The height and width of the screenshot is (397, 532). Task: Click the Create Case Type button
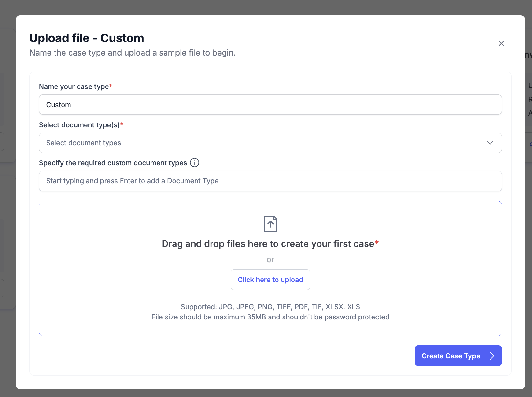[458, 356]
